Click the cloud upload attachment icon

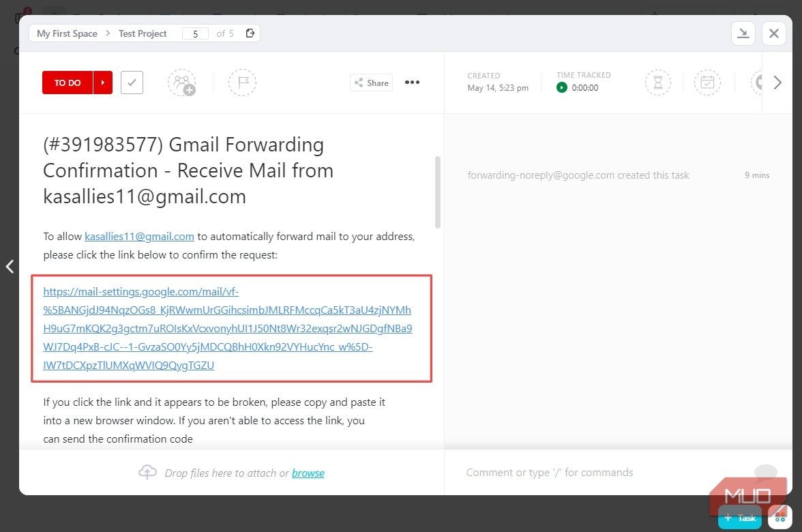click(148, 472)
